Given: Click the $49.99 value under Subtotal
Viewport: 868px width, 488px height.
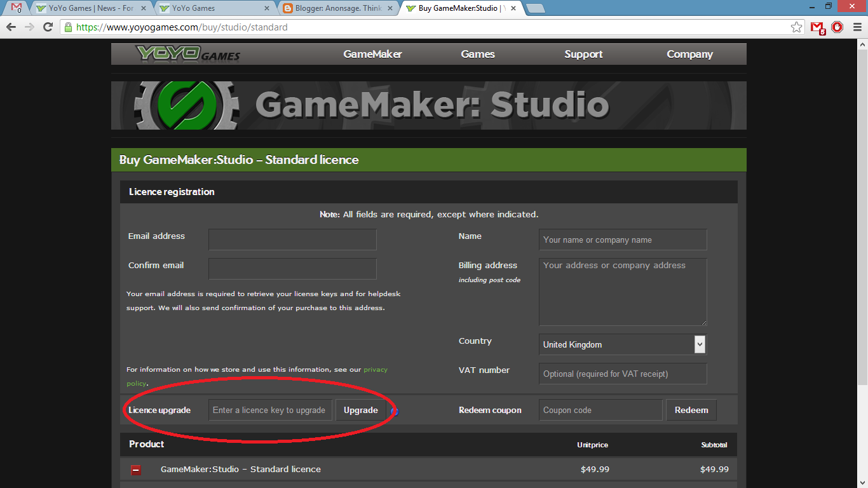Looking at the screenshot, I should (714, 470).
